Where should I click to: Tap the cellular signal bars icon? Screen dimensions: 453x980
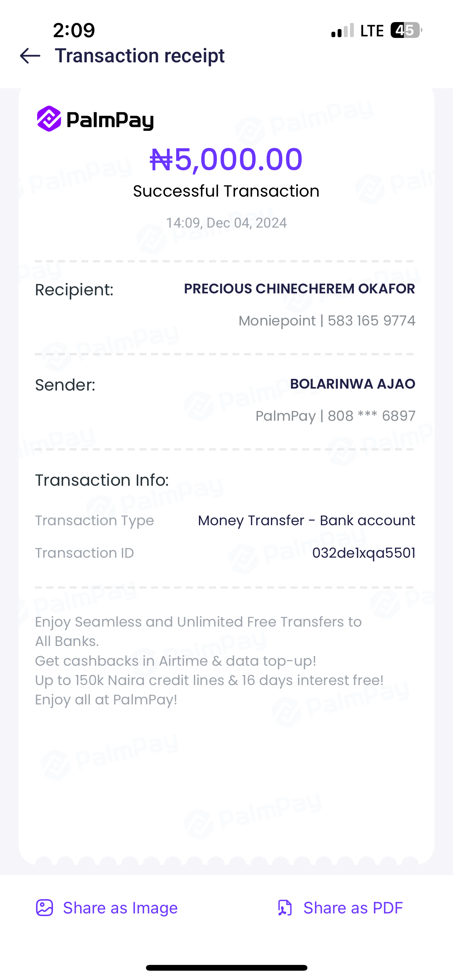pos(343,31)
